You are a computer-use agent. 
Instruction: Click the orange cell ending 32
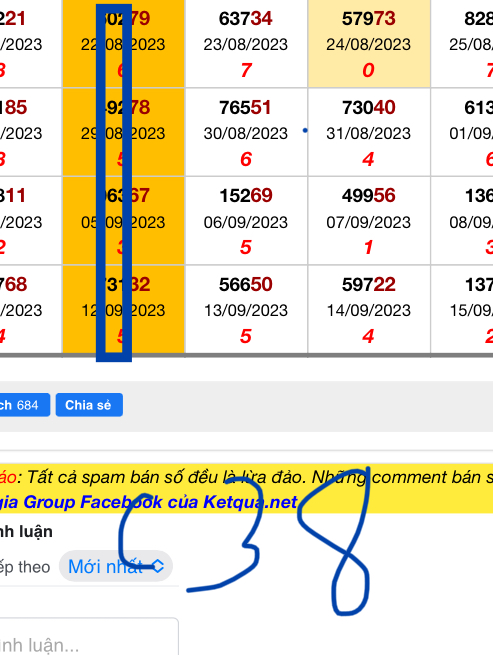coord(123,310)
